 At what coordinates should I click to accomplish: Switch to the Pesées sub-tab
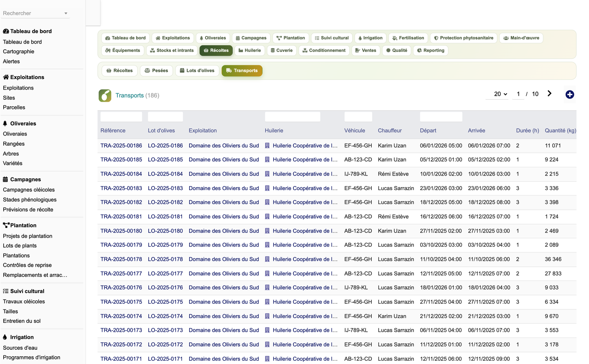156,70
